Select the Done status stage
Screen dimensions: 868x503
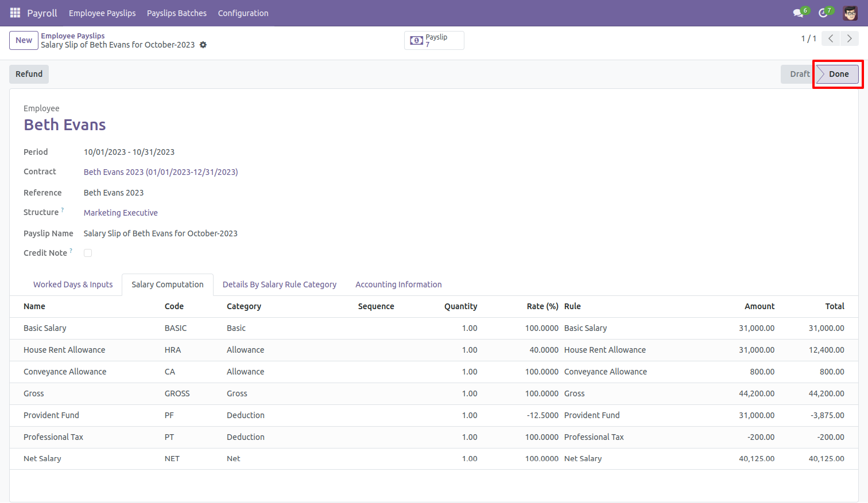coord(838,74)
